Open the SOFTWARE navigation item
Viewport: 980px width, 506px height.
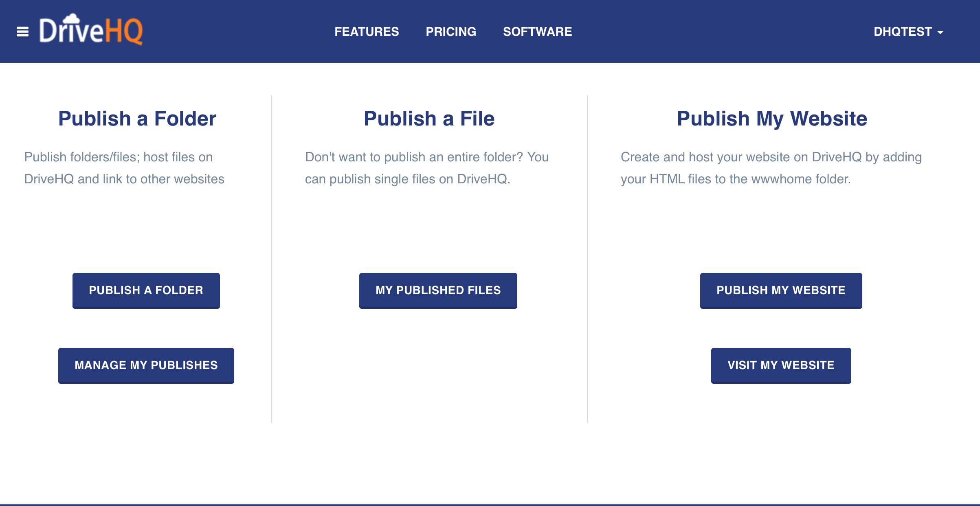pos(537,31)
